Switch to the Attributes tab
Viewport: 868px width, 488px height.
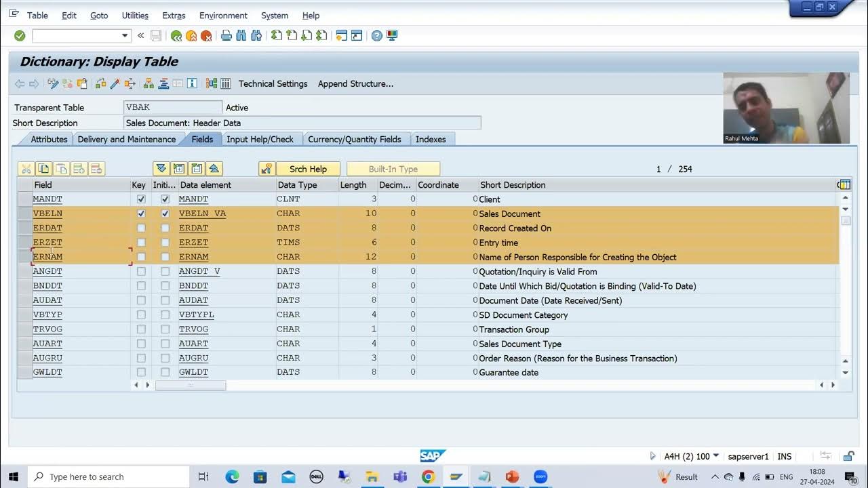[x=49, y=139]
